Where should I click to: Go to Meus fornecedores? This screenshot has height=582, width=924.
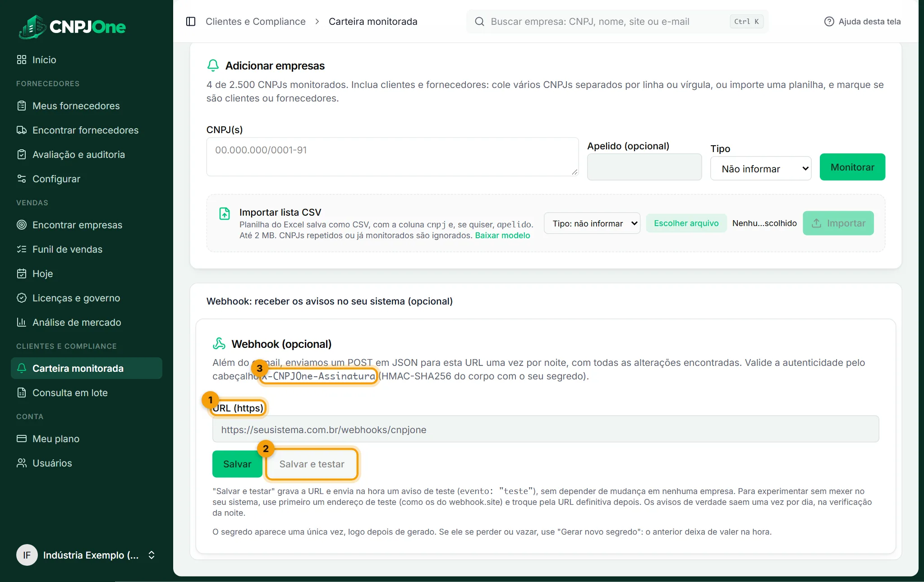pyautogui.click(x=76, y=106)
